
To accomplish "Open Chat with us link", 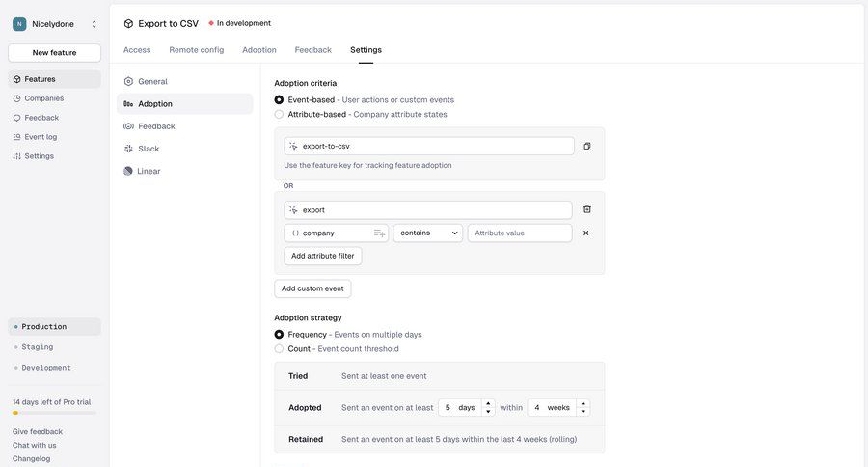I will click(35, 446).
